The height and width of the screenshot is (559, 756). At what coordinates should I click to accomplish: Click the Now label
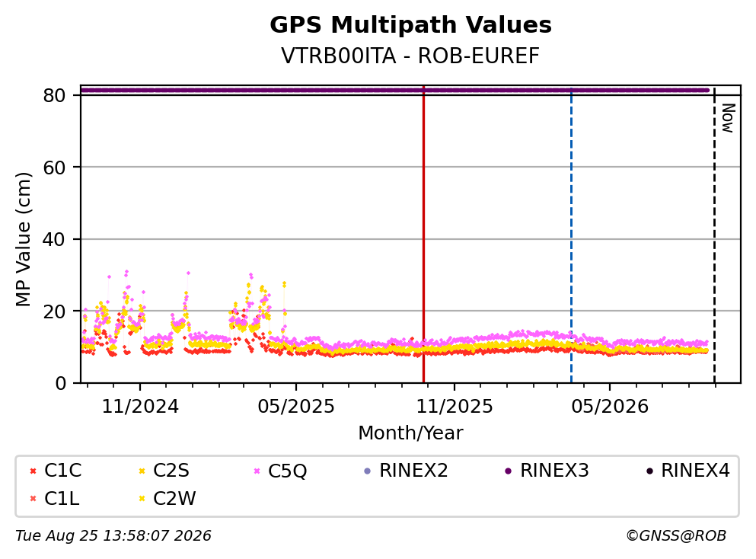728,118
